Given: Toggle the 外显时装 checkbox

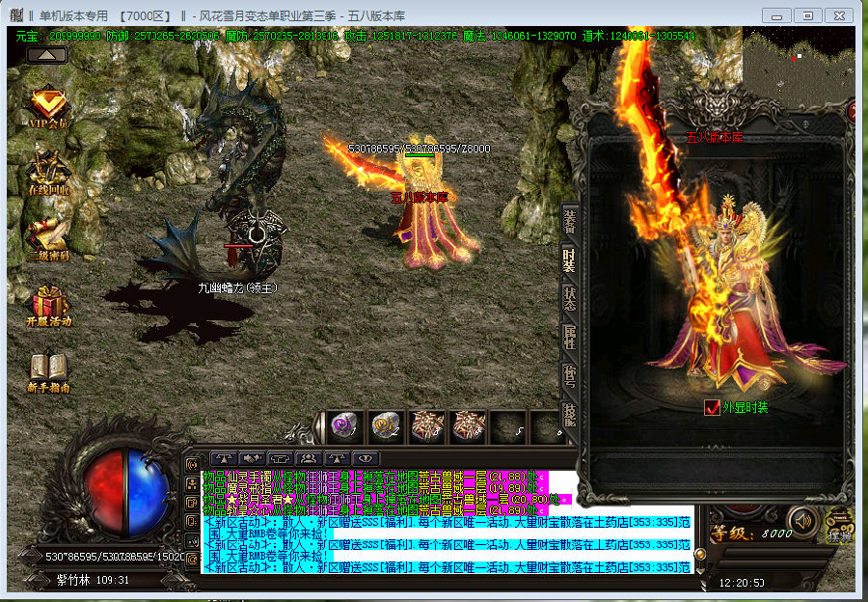Looking at the screenshot, I should pos(712,408).
